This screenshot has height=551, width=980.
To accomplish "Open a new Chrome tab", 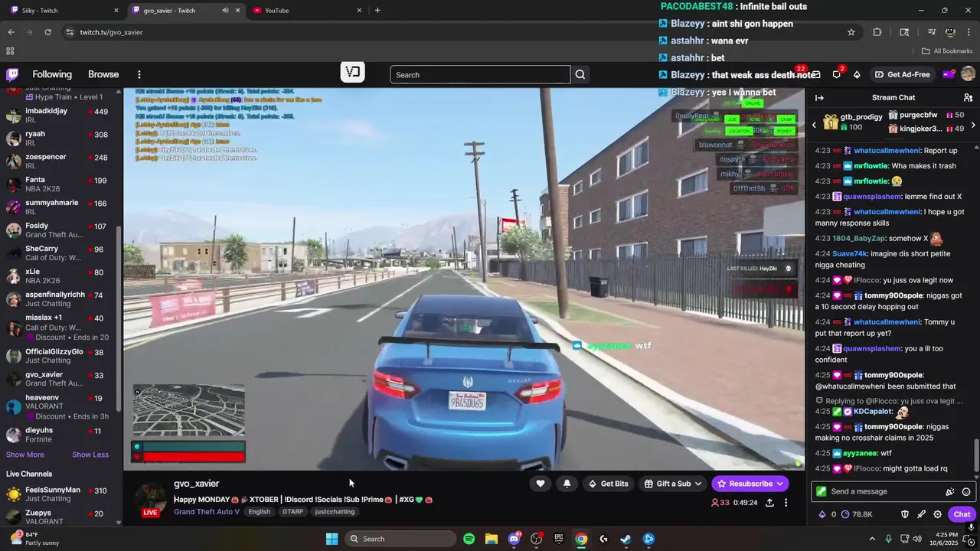I will [x=377, y=11].
